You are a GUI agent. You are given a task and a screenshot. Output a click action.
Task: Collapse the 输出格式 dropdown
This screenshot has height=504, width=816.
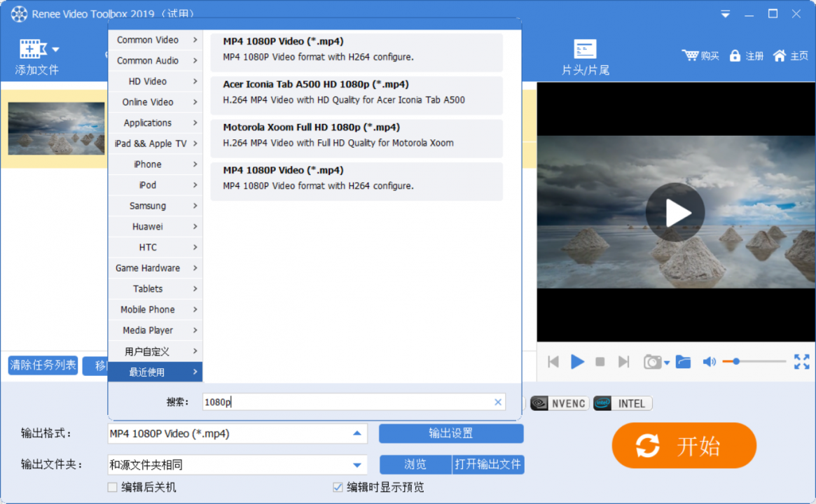coord(357,433)
